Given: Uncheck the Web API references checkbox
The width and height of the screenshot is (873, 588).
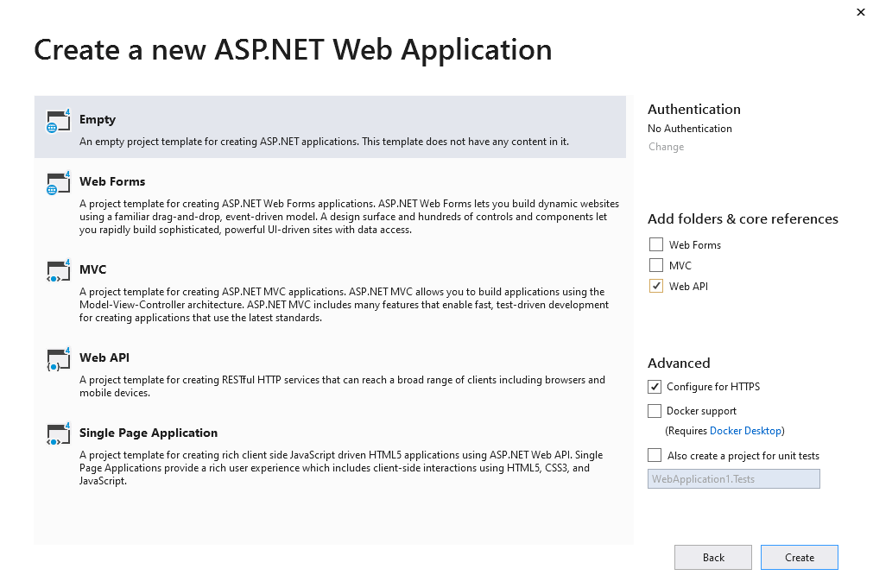Looking at the screenshot, I should click(656, 287).
